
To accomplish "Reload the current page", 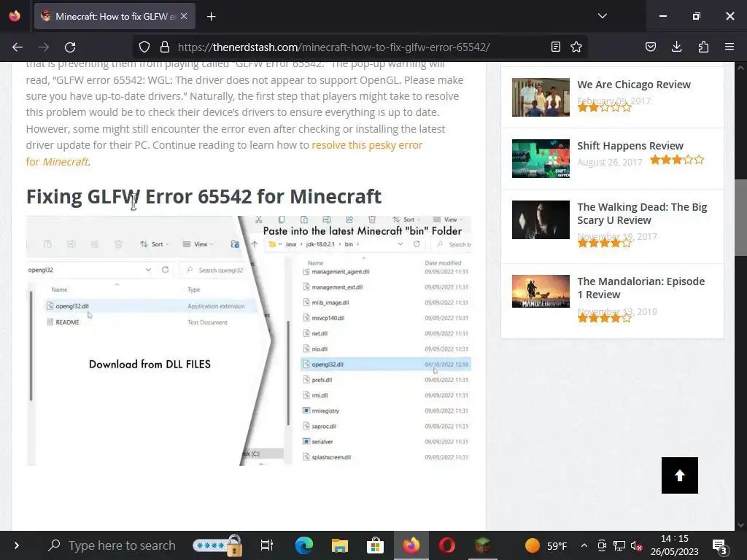I will tap(70, 47).
